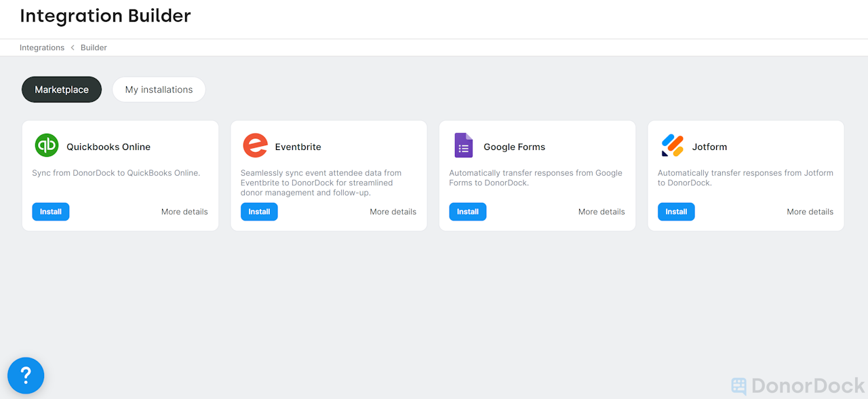This screenshot has height=399, width=868.
Task: Open More details for Google Forms
Action: [x=601, y=211]
